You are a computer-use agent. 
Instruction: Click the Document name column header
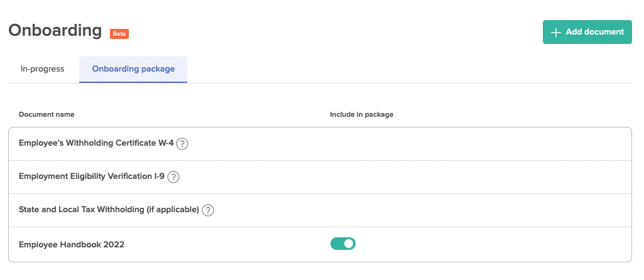46,114
